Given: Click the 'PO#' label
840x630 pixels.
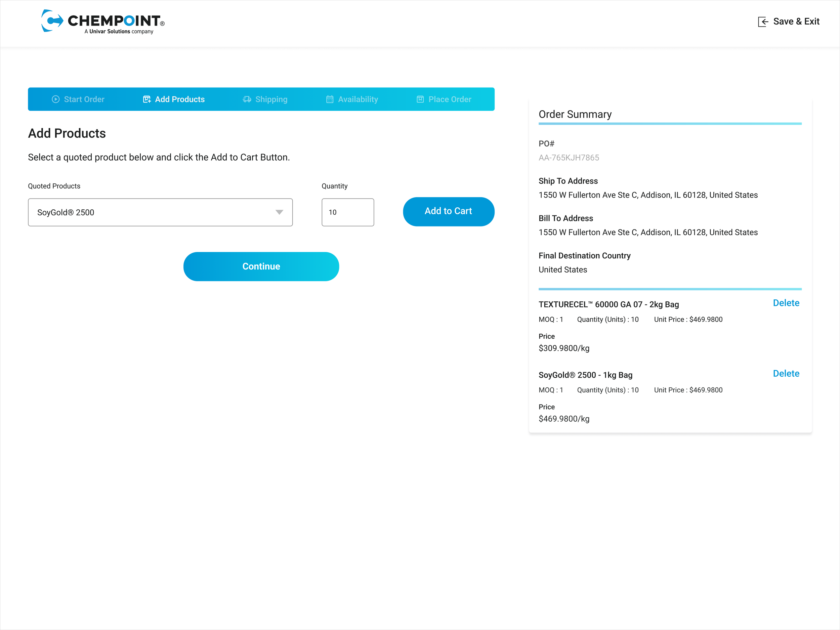Looking at the screenshot, I should [x=546, y=143].
